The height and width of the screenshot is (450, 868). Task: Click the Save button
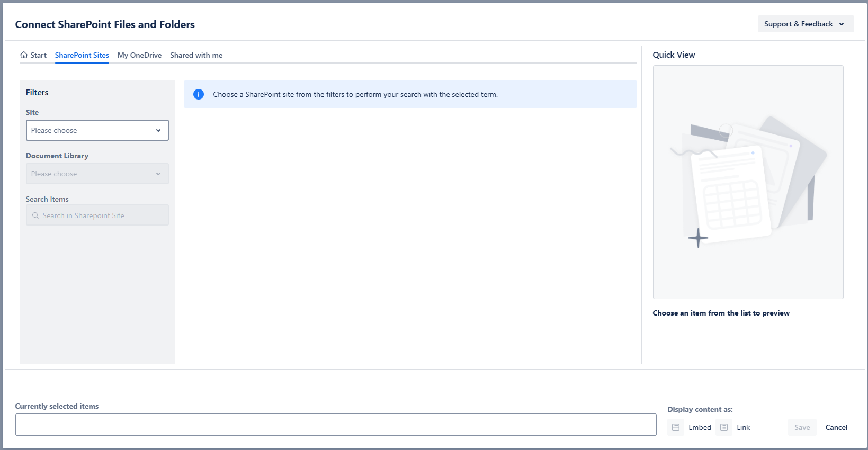pyautogui.click(x=802, y=427)
